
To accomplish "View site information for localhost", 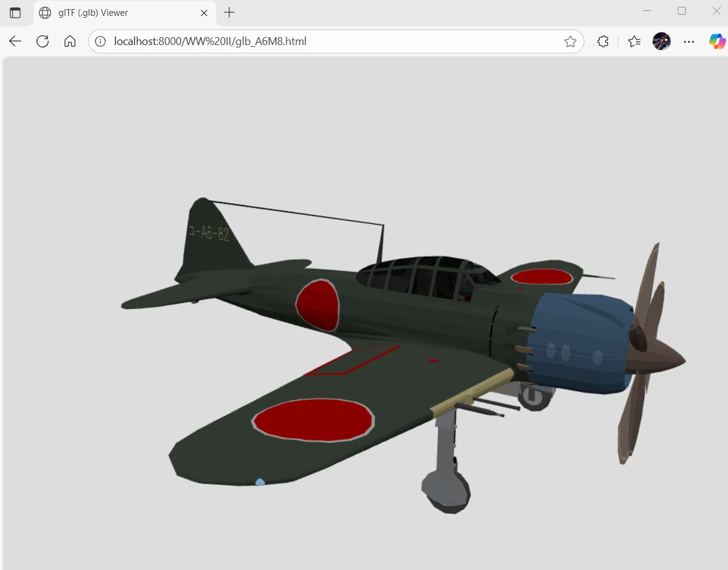I will pos(101,41).
